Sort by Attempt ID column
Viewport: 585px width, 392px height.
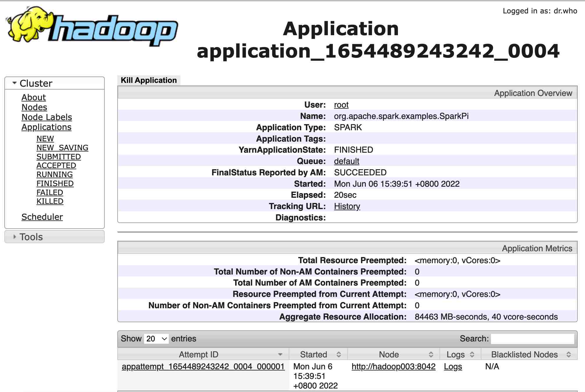203,354
